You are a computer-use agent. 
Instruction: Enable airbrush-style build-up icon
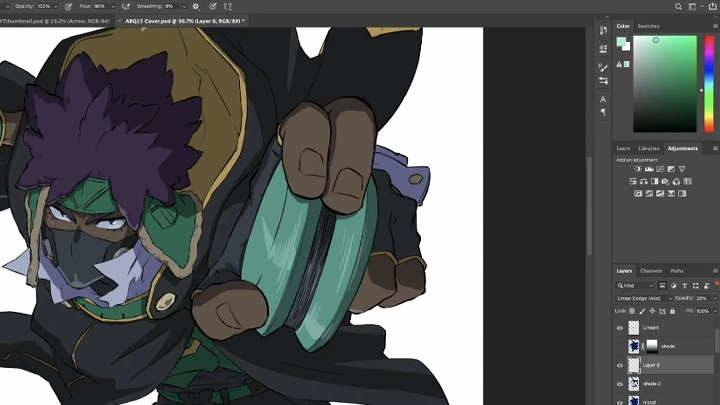pyautogui.click(x=126, y=6)
